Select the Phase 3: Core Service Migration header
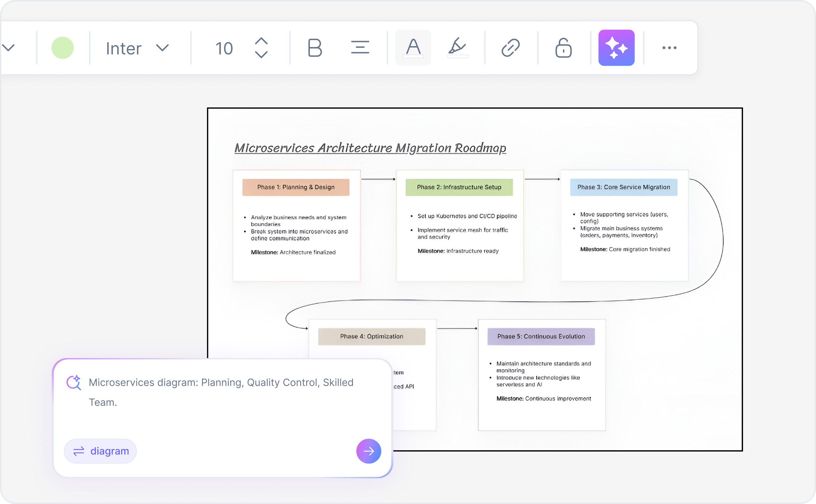Screen dimensions: 816x504 tap(624, 187)
